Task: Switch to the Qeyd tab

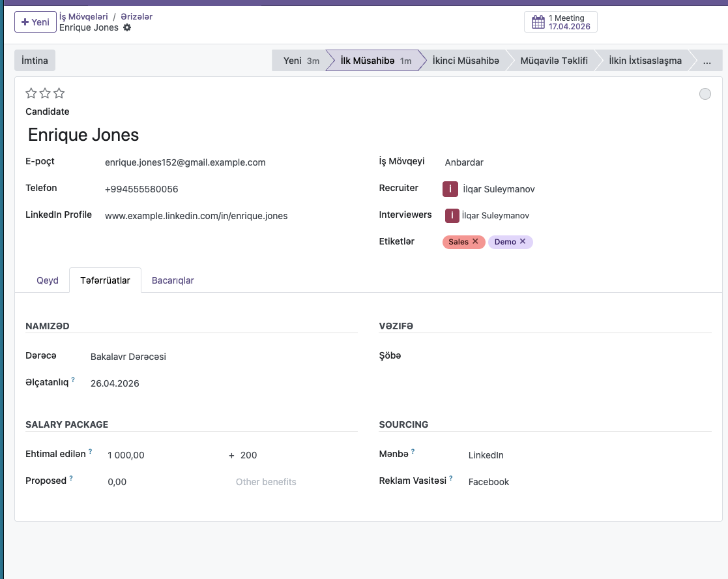Action: pos(48,280)
